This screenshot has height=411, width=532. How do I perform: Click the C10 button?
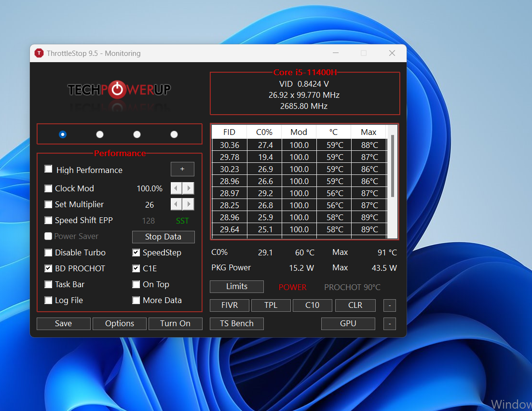pos(312,305)
